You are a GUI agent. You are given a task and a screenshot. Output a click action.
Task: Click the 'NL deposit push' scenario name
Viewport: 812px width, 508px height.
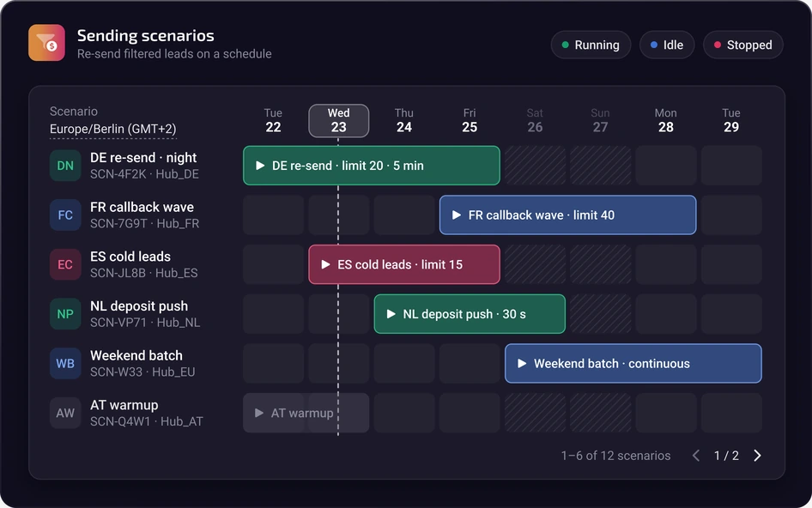(139, 306)
